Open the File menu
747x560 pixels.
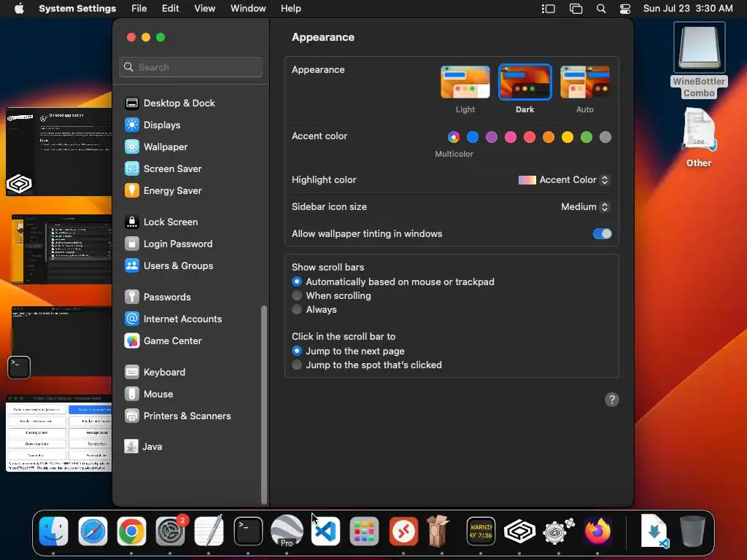point(139,9)
